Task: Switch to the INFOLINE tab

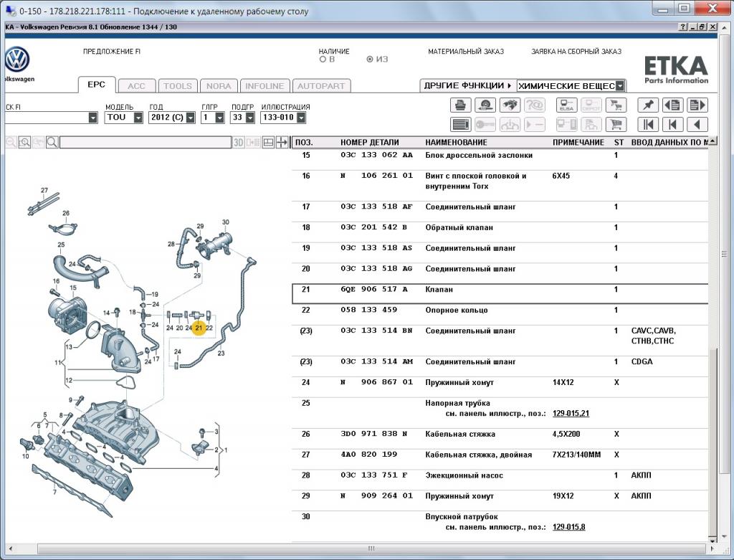Action: click(x=264, y=86)
